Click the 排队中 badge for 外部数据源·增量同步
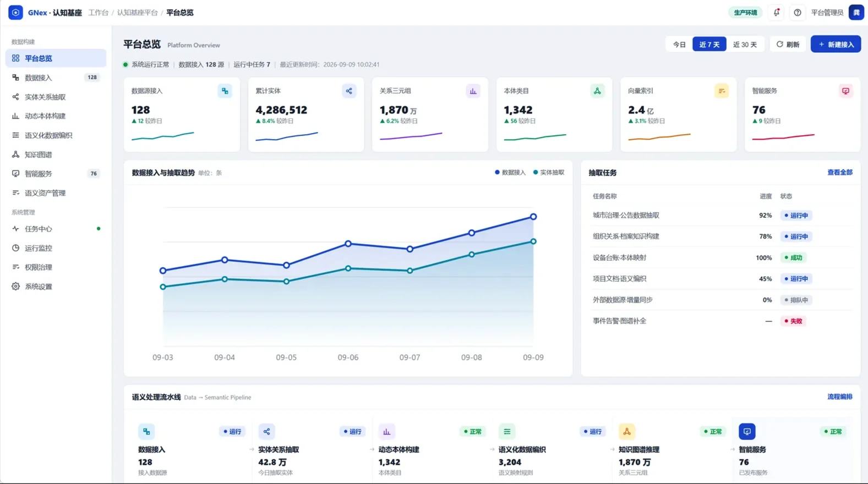Screen dimensions: 868x484 click(796, 300)
